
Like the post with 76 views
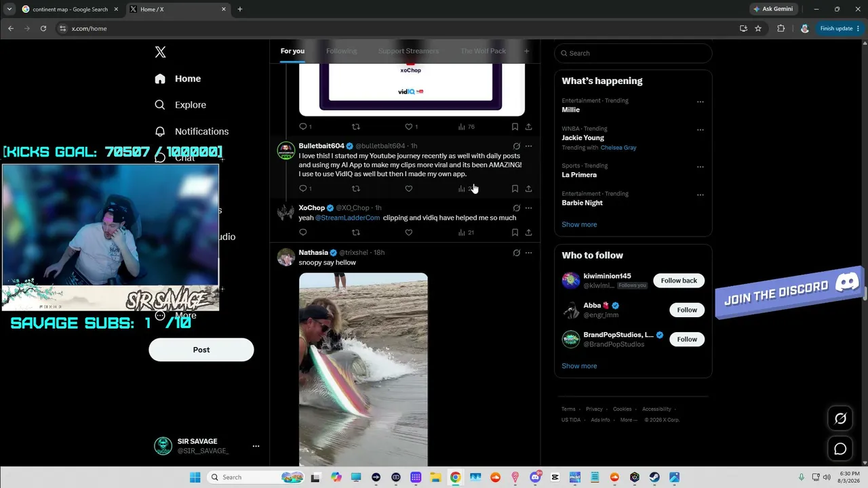point(411,127)
